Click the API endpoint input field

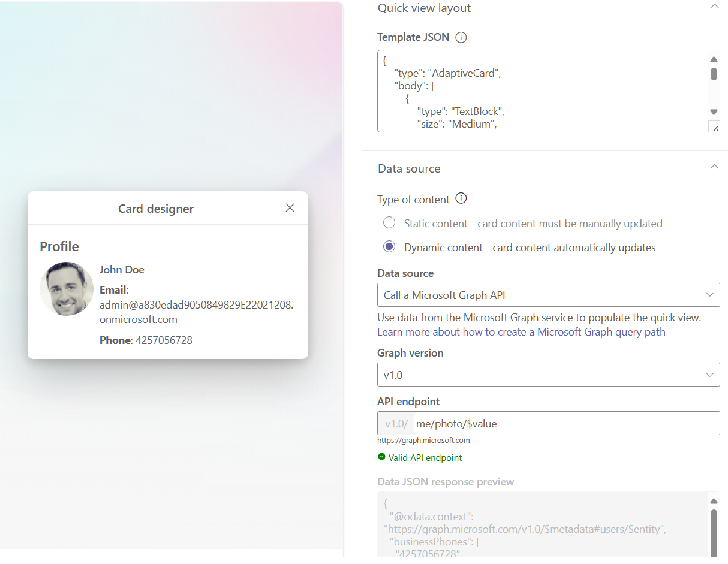pos(566,423)
